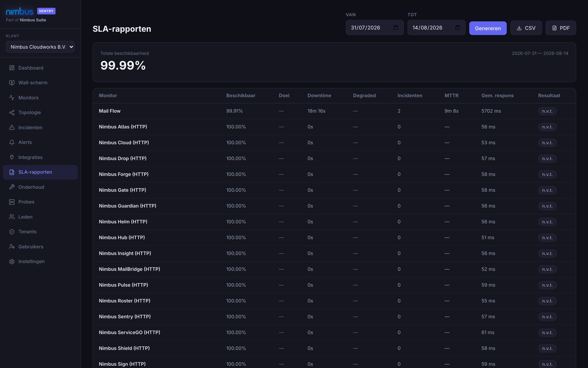Image resolution: width=588 pixels, height=368 pixels.
Task: Open the Topologie view
Action: (40, 112)
